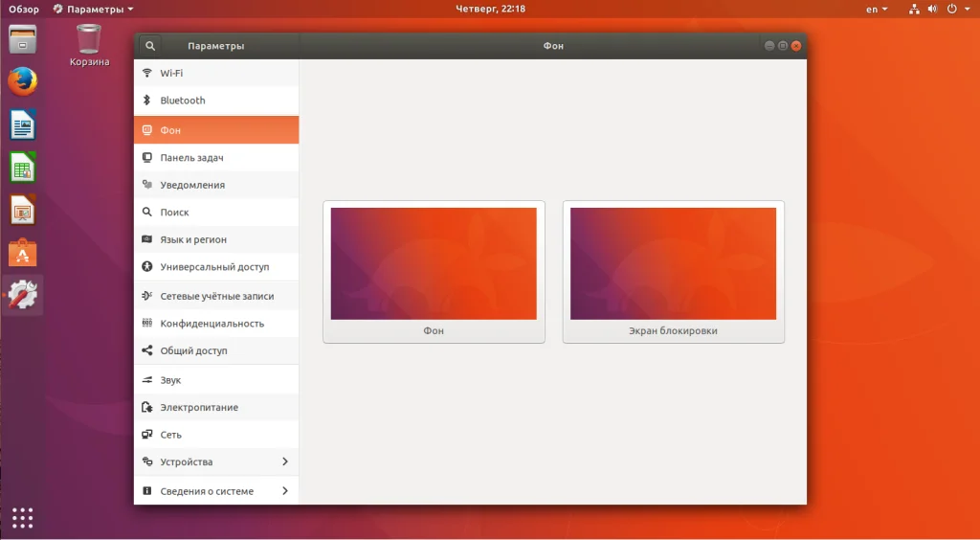
Task: Click the Files manager dock icon
Action: point(23,39)
